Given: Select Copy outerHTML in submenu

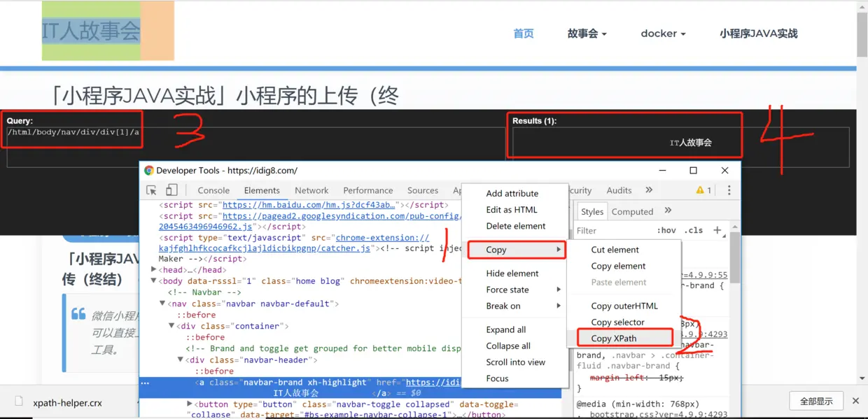Looking at the screenshot, I should click(624, 306).
